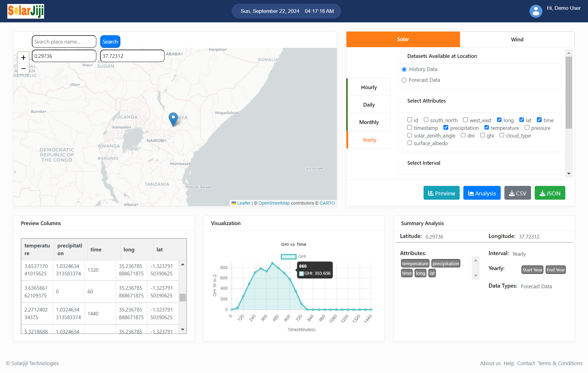This screenshot has width=588, height=373.
Task: Click the blue location marker on map
Action: (x=173, y=119)
